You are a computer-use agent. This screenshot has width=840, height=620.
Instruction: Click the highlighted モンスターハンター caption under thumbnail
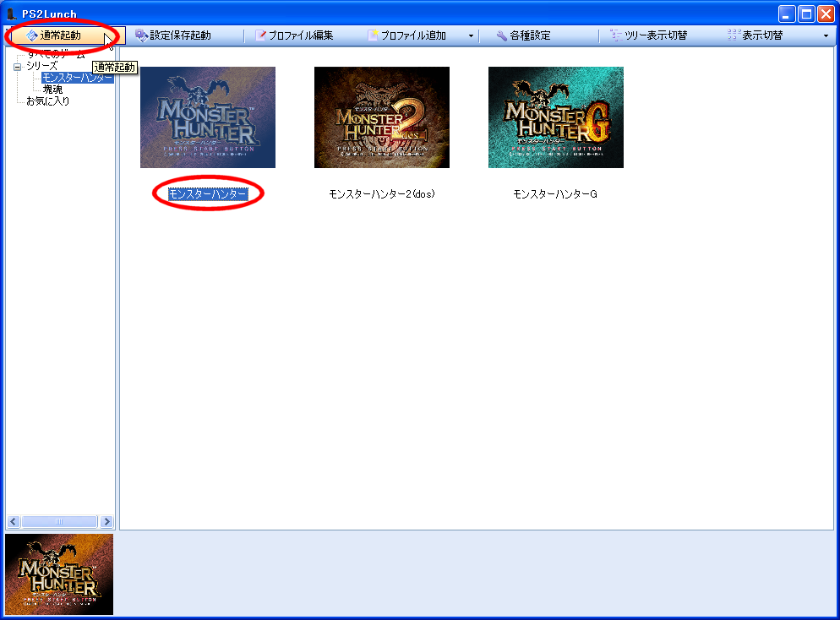tap(208, 193)
